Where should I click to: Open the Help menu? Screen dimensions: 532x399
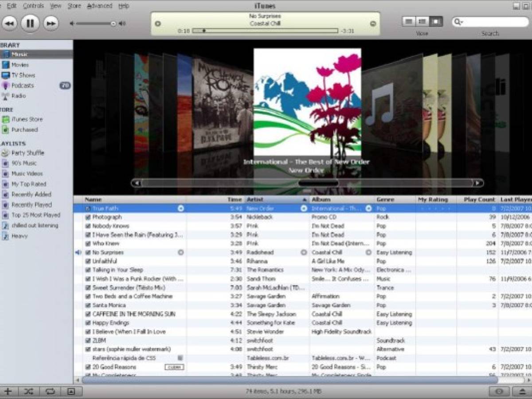[x=124, y=6]
